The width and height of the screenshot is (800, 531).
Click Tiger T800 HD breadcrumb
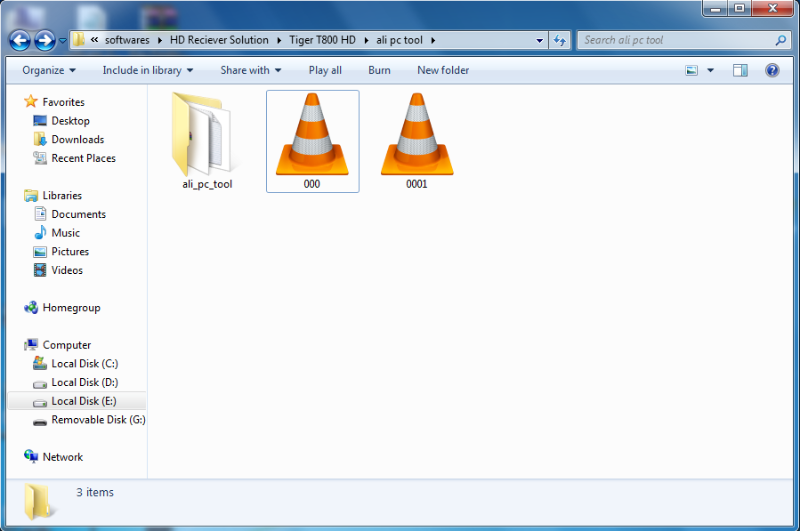pyautogui.click(x=322, y=40)
